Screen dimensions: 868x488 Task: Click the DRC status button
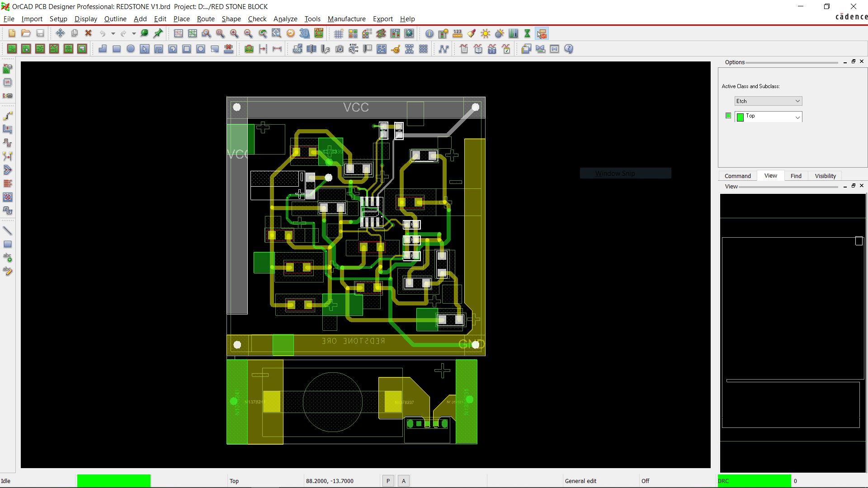coord(754,481)
